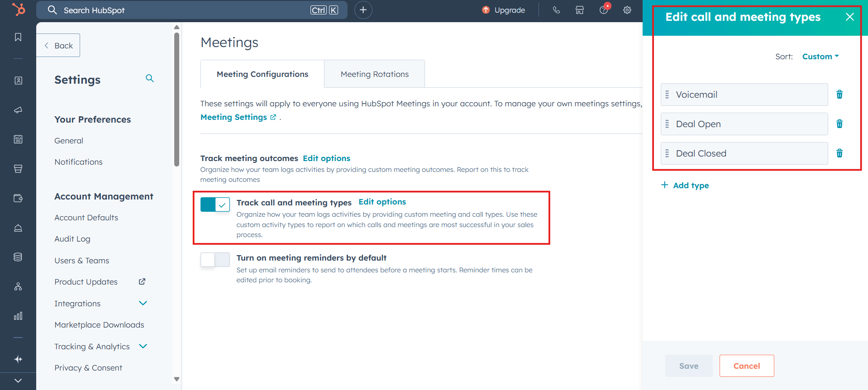Expand the Tracking & Analytics section

[x=143, y=346]
